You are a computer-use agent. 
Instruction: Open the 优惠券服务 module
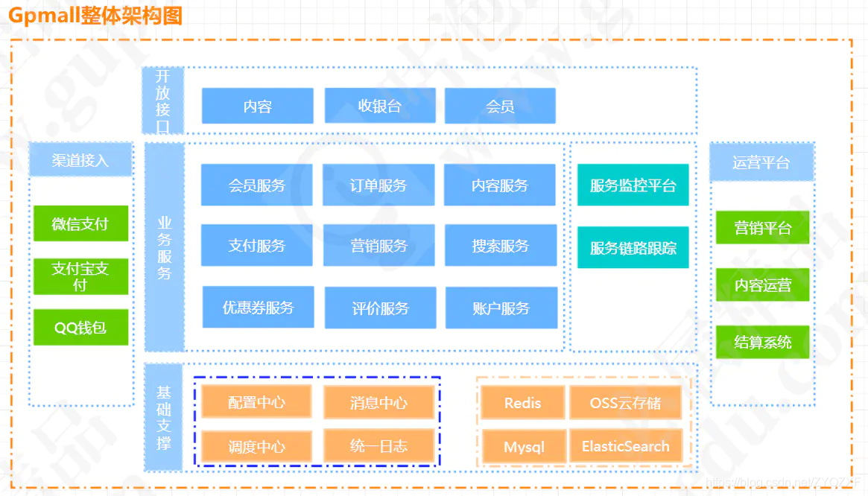coord(256,307)
